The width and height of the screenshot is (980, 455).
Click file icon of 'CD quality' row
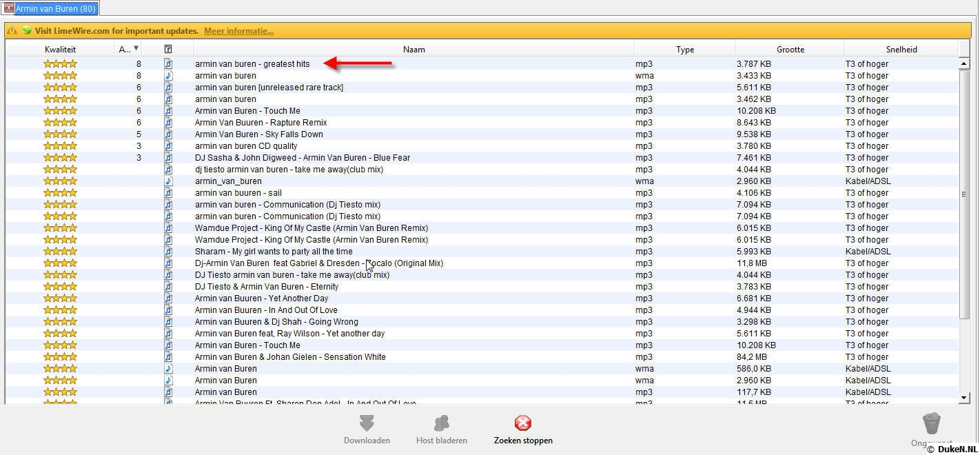pos(168,145)
